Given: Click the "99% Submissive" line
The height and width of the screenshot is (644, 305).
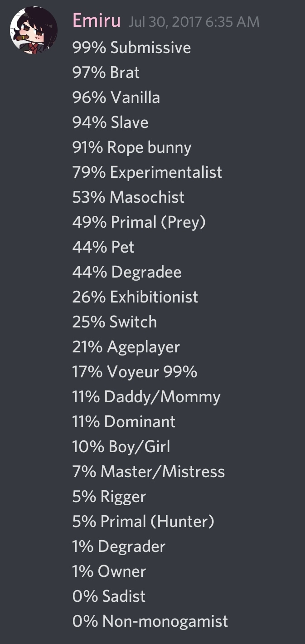Looking at the screenshot, I should 131,48.
